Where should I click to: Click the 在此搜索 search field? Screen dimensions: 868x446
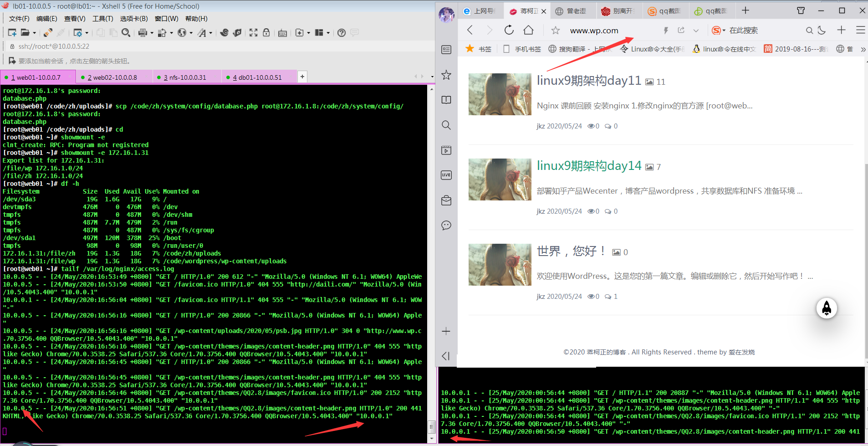point(743,31)
